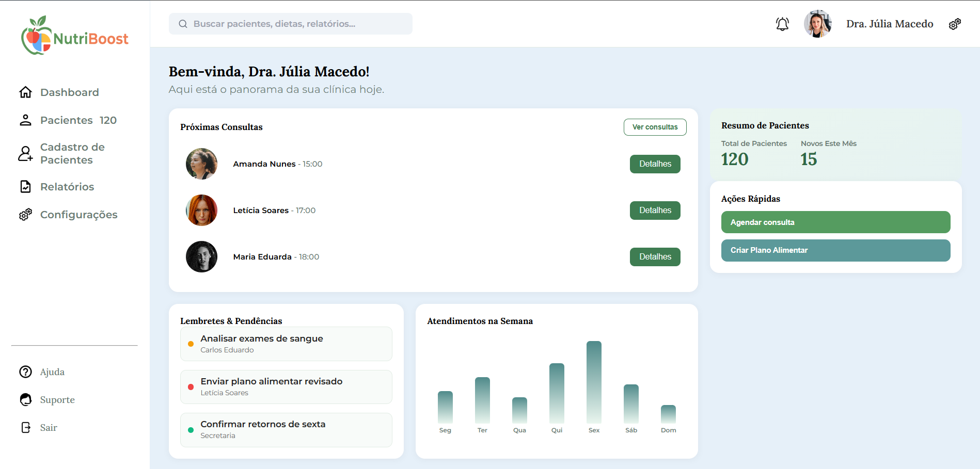This screenshot has height=469, width=980.
Task: Click the search magnifier icon
Action: [183, 24]
